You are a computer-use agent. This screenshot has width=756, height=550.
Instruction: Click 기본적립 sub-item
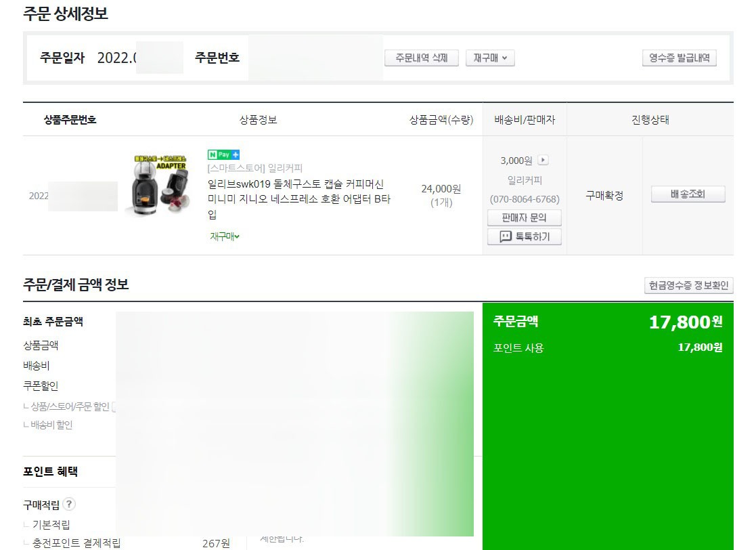pyautogui.click(x=47, y=524)
